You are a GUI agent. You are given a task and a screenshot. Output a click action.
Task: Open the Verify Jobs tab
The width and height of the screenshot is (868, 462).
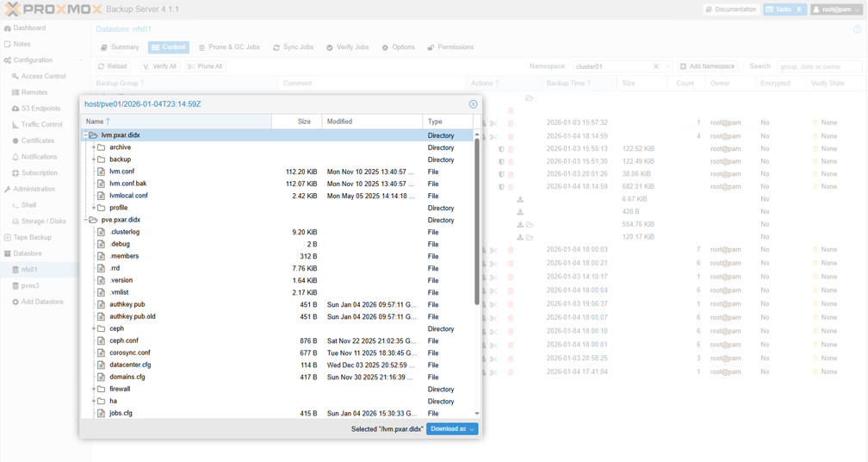347,47
